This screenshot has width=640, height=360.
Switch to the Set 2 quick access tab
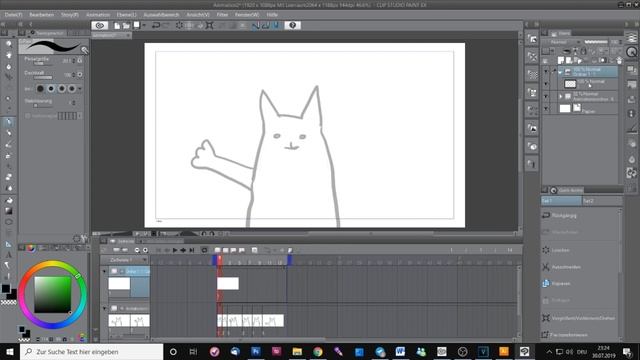[x=601, y=201]
